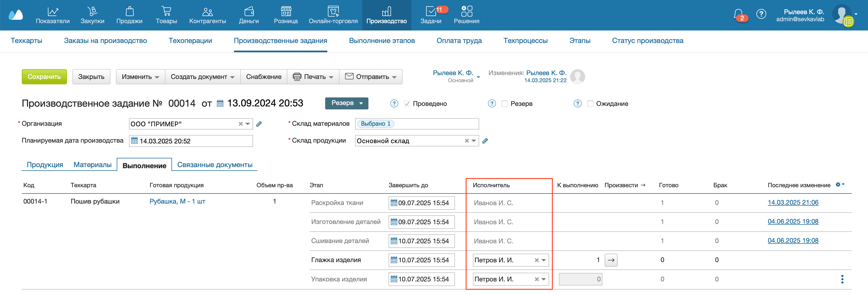Enable the Резерв checkbox
868x295 pixels.
504,104
